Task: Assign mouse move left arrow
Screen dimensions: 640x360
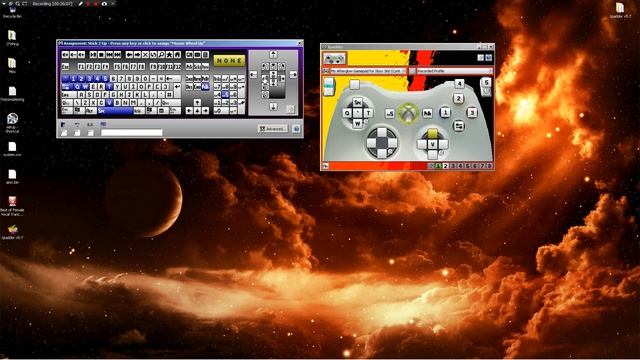Action: (253, 75)
